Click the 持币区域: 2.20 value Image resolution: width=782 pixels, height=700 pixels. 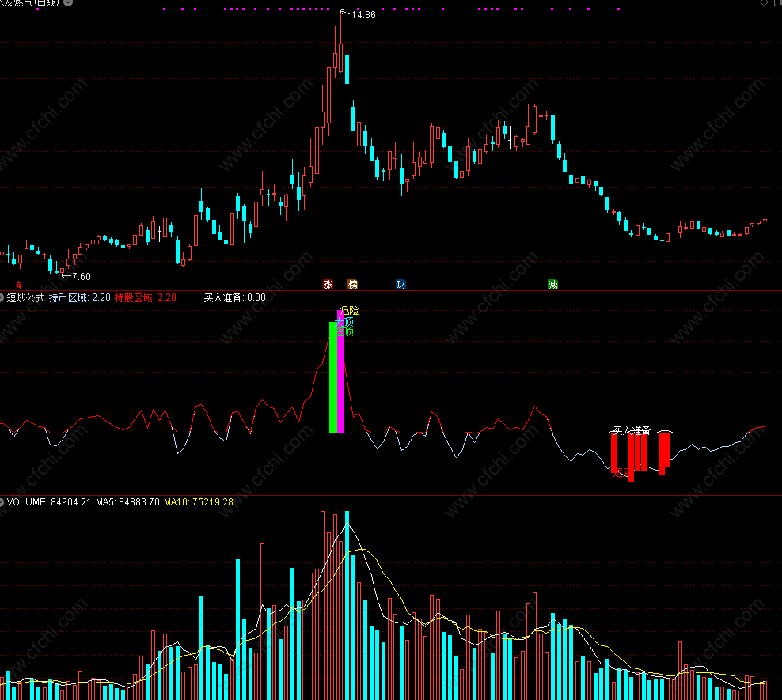(x=80, y=297)
